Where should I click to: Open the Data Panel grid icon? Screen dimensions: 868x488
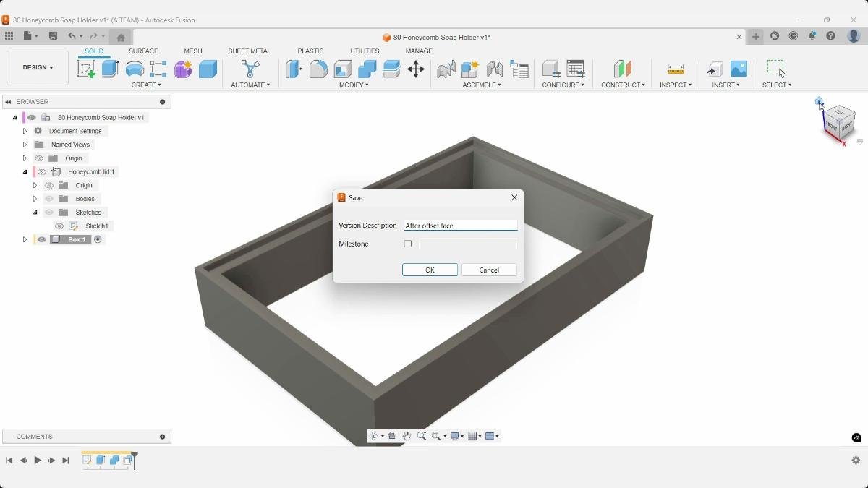pos(9,36)
